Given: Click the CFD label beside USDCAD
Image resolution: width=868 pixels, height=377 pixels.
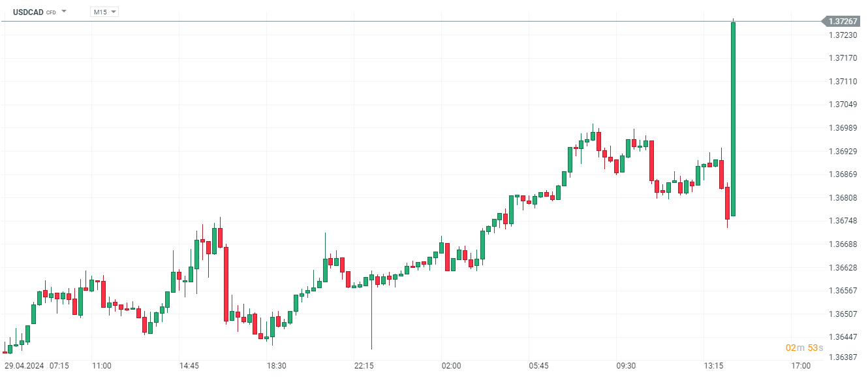Looking at the screenshot, I should click(x=51, y=12).
